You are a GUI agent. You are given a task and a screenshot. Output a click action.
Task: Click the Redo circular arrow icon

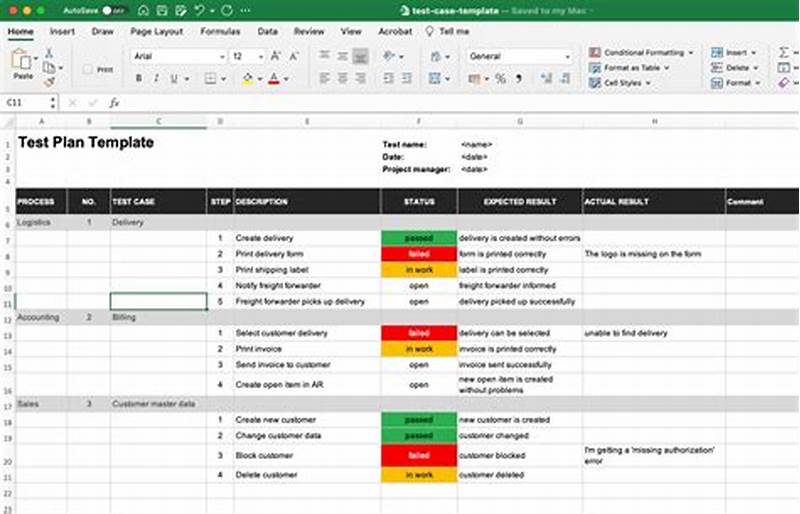pyautogui.click(x=227, y=10)
